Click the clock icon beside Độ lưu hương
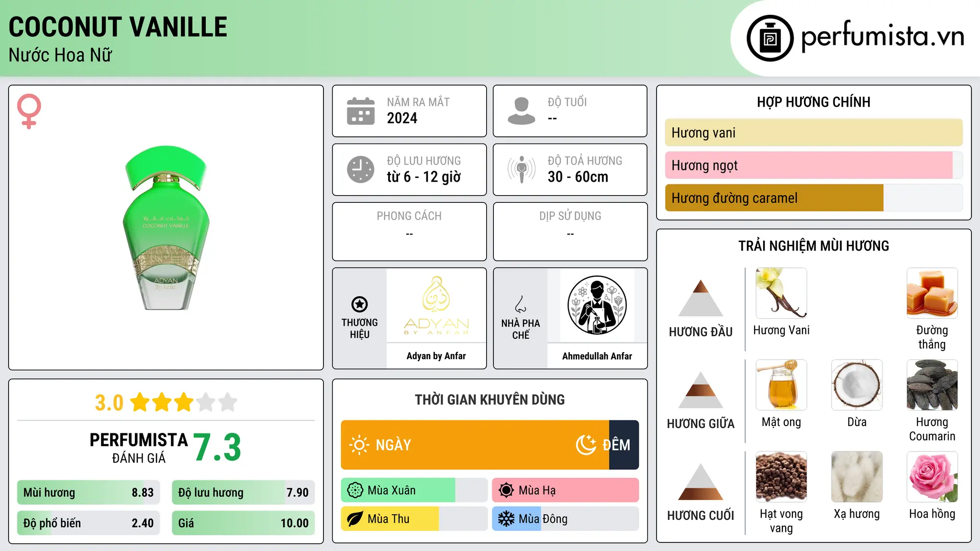Viewport: 980px width, 551px height. 361,169
